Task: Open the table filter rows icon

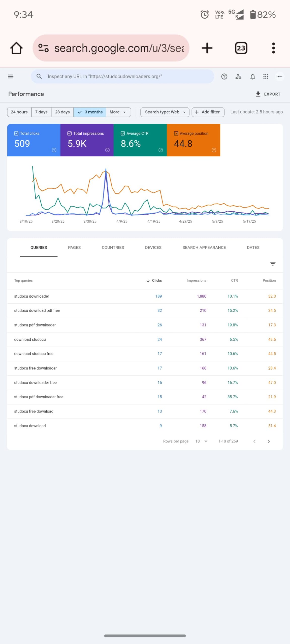Action: coord(273,264)
